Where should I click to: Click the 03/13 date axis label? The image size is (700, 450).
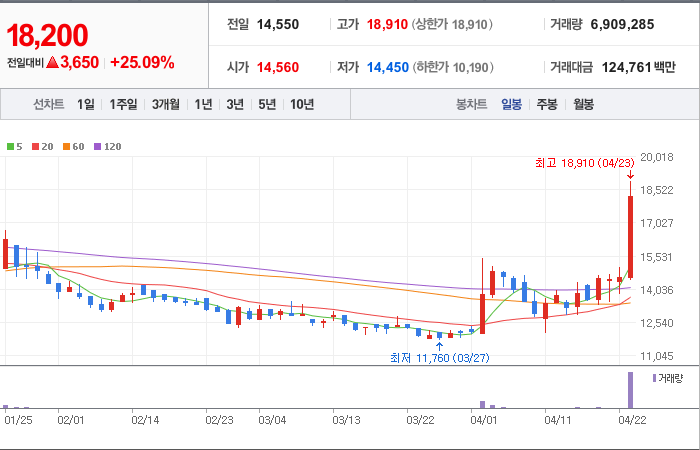point(346,420)
